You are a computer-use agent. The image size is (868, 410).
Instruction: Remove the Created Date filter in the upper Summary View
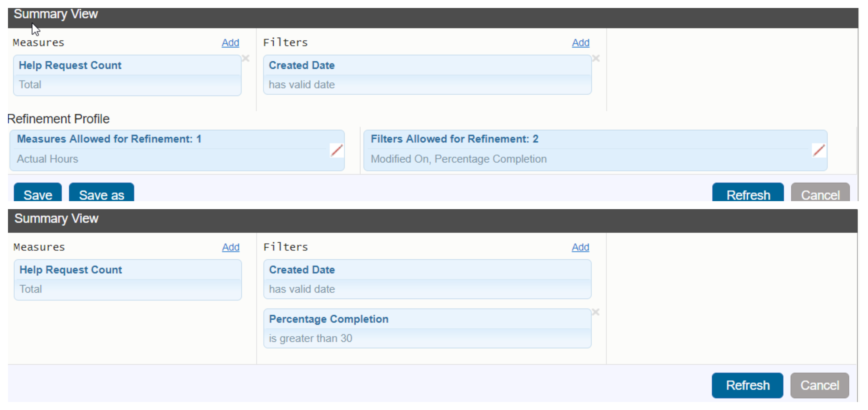596,58
